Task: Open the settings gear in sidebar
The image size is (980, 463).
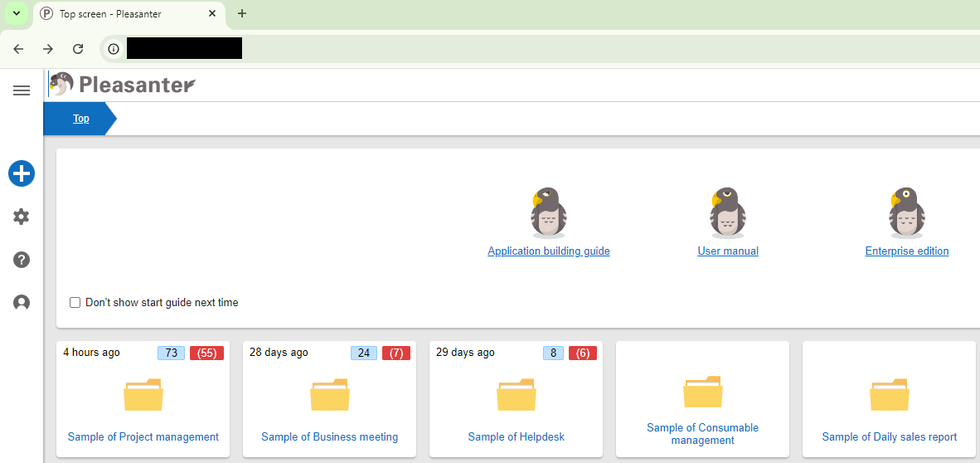Action: (22, 217)
